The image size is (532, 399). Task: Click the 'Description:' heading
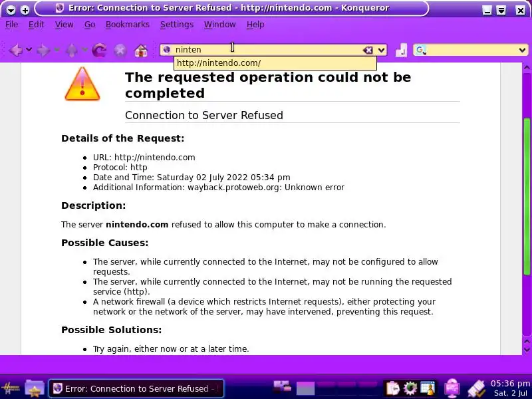[93, 205]
